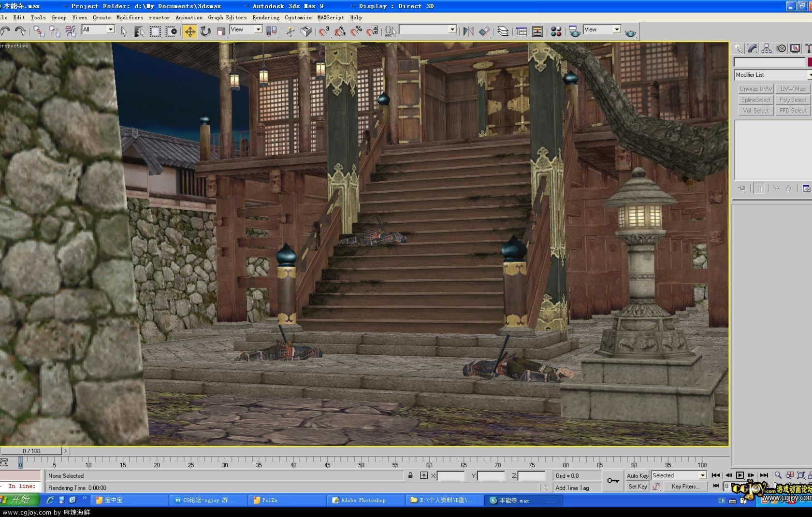This screenshot has width=812, height=517.
Task: Toggle the 3D Snaps magnet
Action: pos(324,31)
